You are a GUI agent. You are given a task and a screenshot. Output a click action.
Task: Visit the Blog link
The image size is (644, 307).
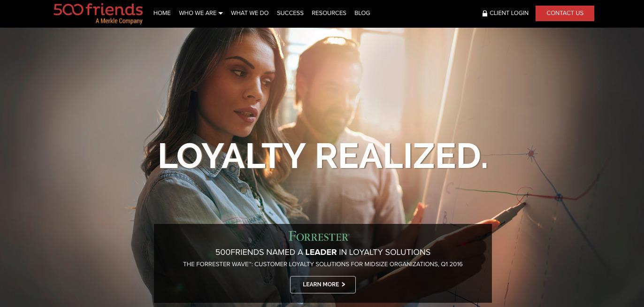coord(362,13)
